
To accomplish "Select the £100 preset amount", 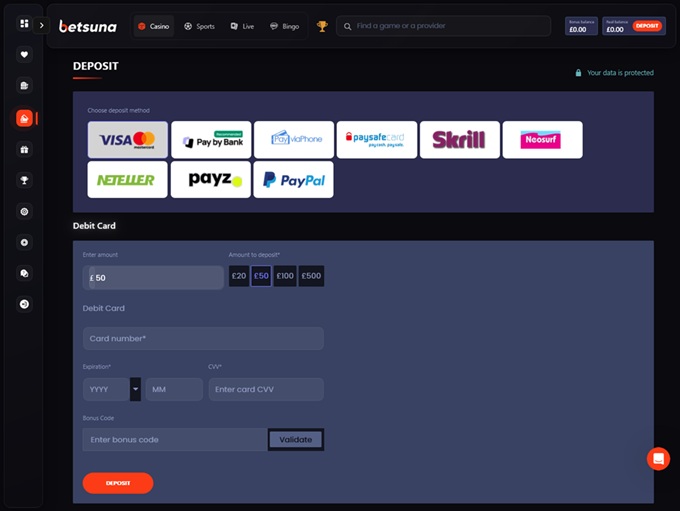I will (x=285, y=276).
